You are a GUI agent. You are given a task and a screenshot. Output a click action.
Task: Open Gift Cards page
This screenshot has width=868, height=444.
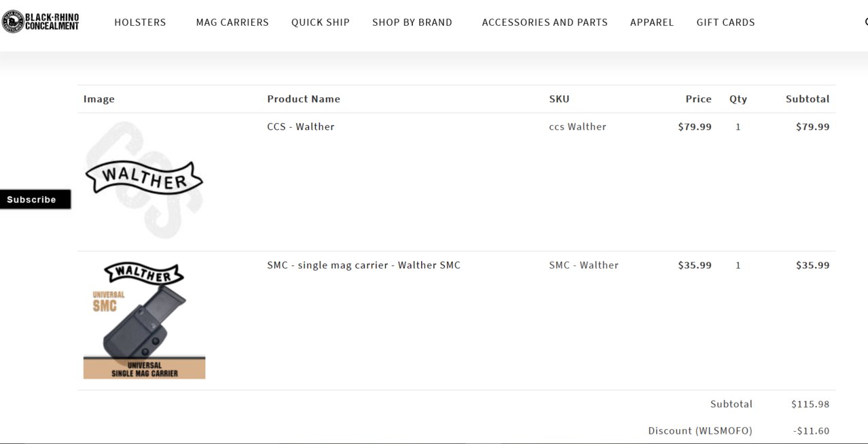click(x=725, y=22)
